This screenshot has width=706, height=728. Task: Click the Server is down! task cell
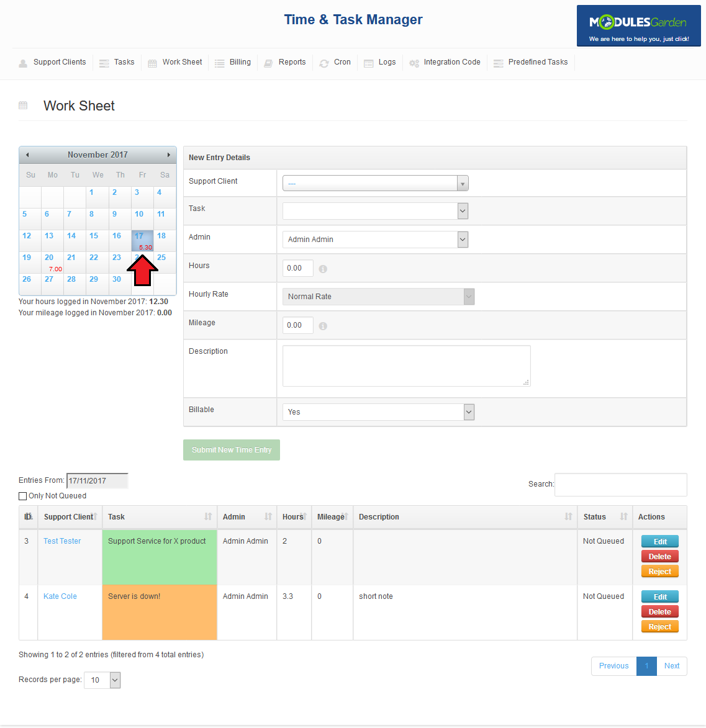click(x=160, y=613)
